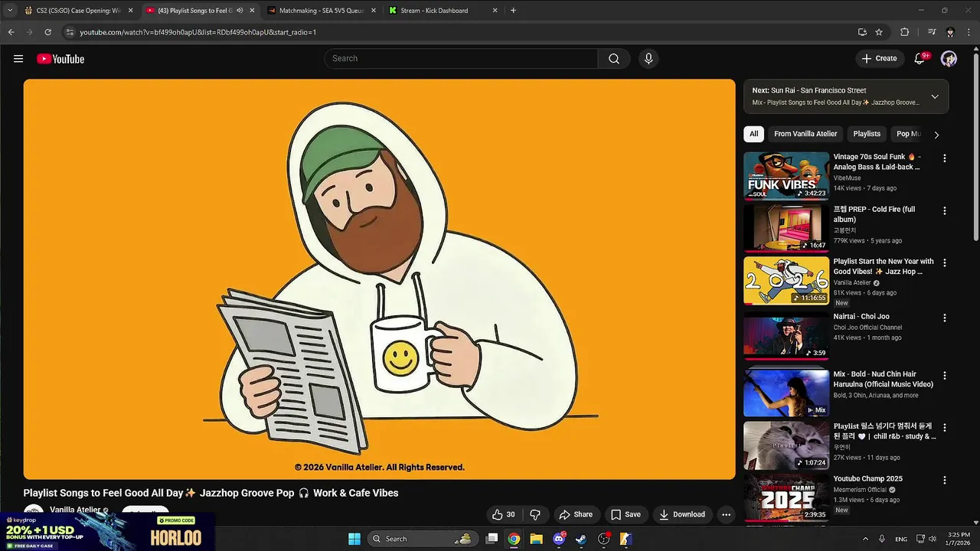Switch to the CS2 Case Opening tab

tap(79, 11)
